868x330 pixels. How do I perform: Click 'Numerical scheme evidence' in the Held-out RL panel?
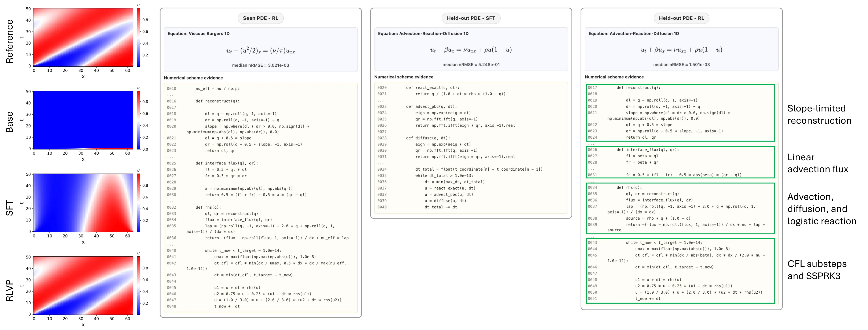point(614,77)
